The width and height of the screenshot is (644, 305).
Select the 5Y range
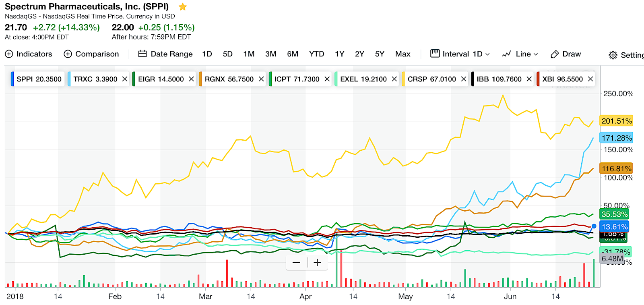(380, 54)
